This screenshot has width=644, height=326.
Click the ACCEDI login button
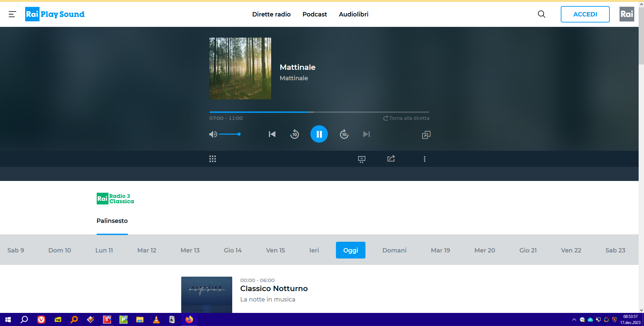(x=585, y=14)
